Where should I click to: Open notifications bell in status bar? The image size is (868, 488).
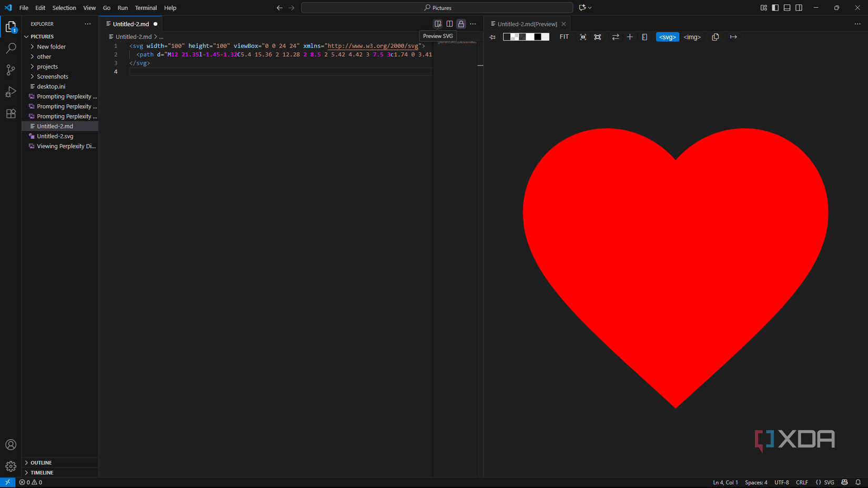858,482
